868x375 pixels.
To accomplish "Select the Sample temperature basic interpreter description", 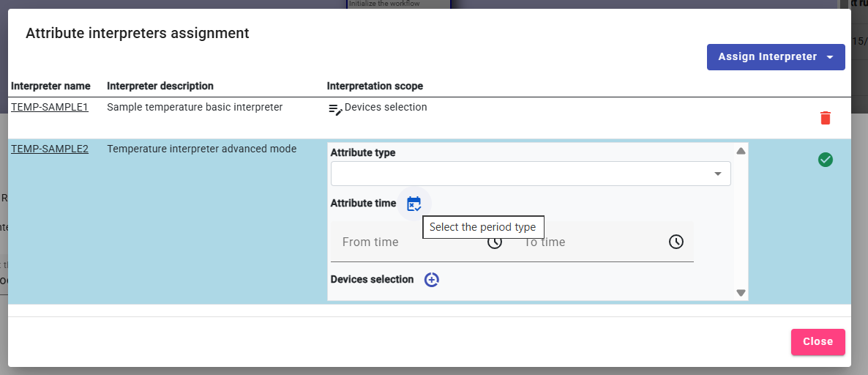I will coord(195,107).
